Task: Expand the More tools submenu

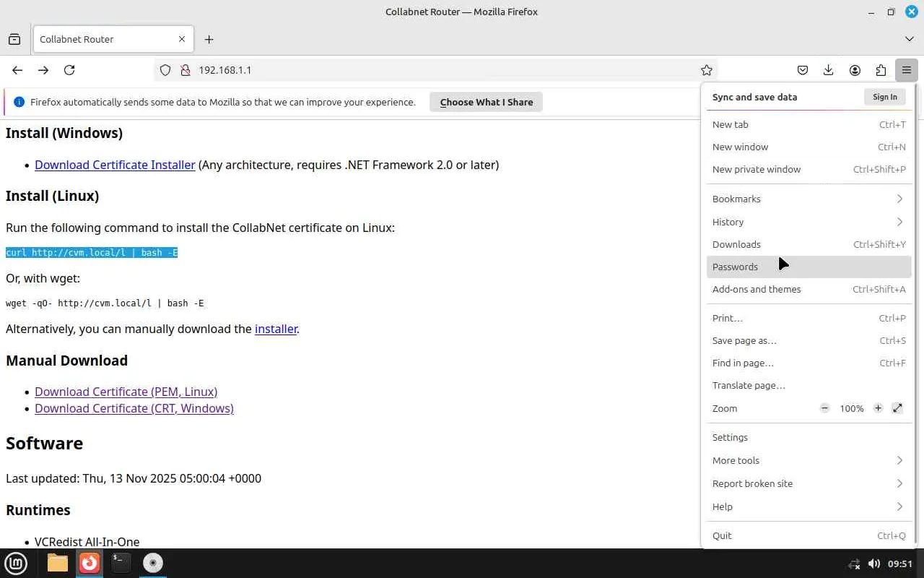Action: 808,460
